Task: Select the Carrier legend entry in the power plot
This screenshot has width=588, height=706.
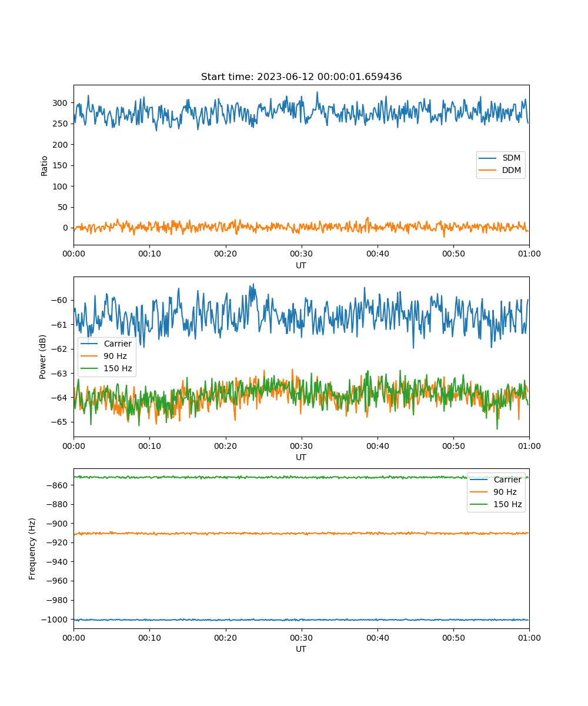Action: click(106, 344)
